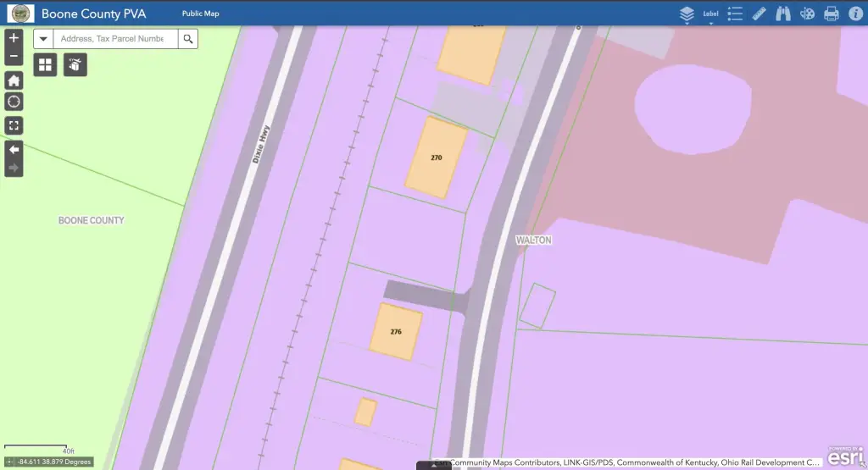Open the basemap gallery grid
The width and height of the screenshot is (868, 470).
point(45,64)
